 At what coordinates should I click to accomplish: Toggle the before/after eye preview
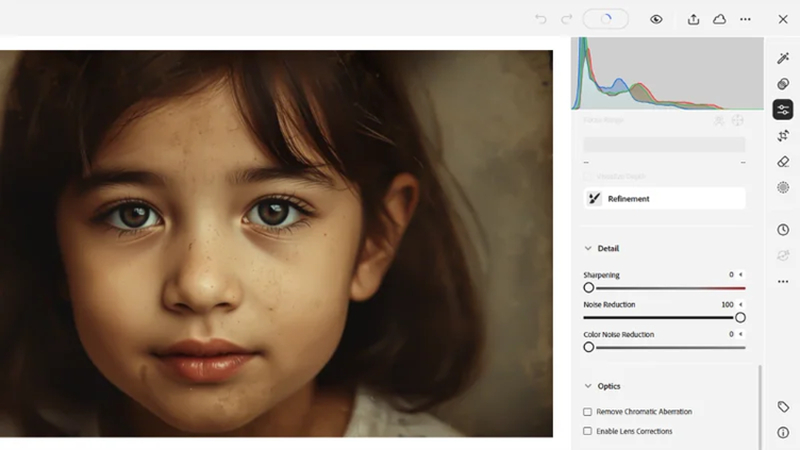[656, 19]
